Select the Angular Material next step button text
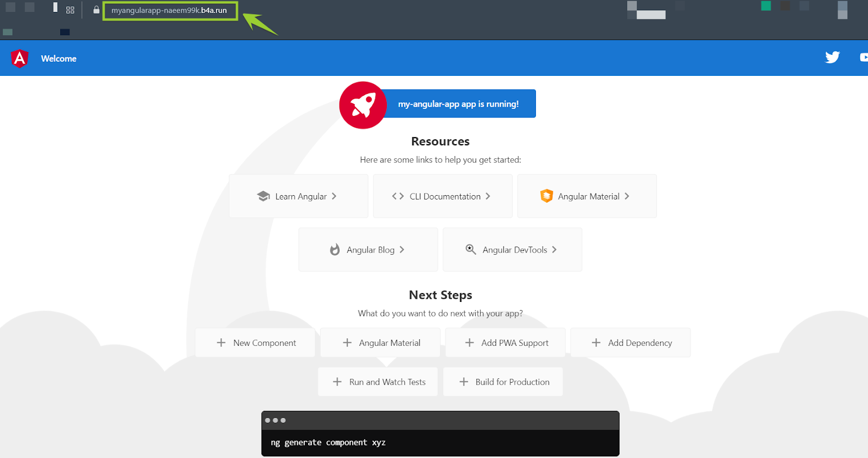This screenshot has width=868, height=458. tap(390, 343)
